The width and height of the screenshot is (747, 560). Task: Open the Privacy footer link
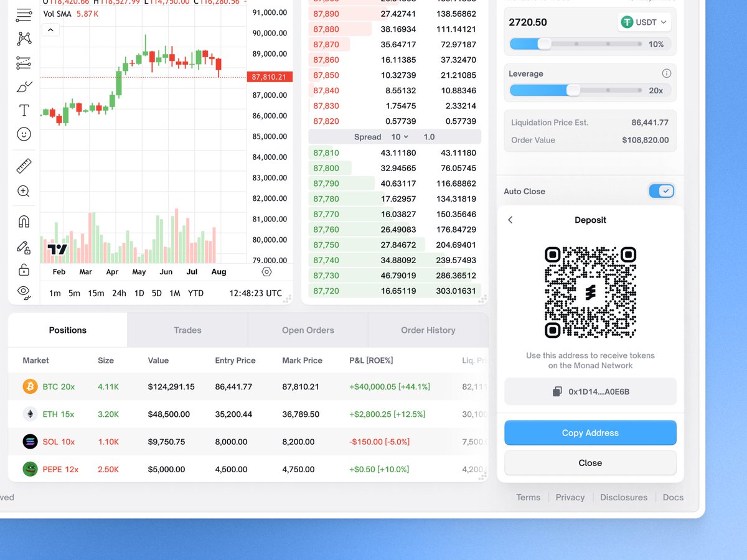click(x=570, y=497)
